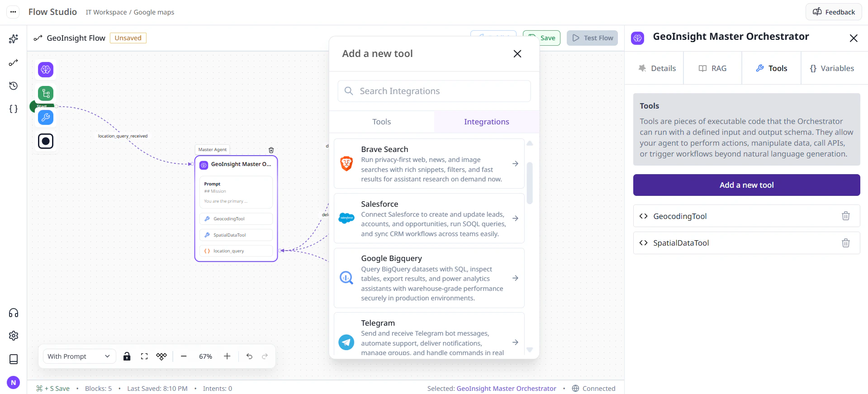Add an end block from black circle icon
The image size is (868, 394).
click(46, 142)
